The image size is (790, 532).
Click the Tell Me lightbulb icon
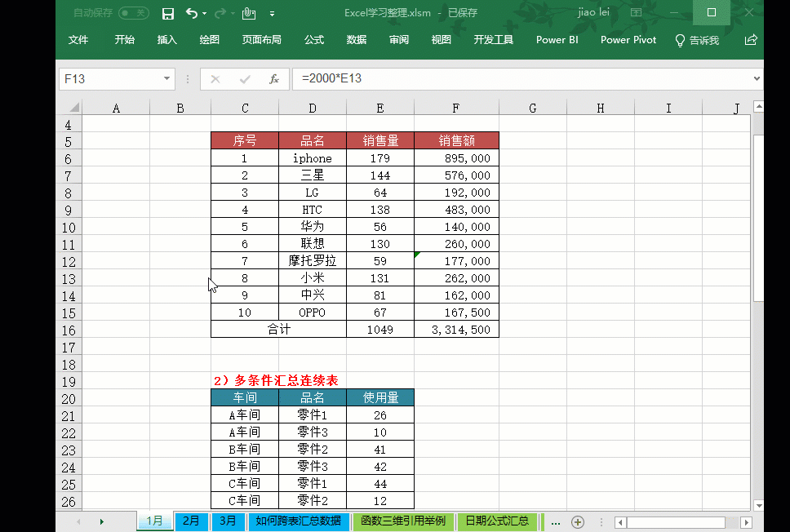click(x=679, y=39)
